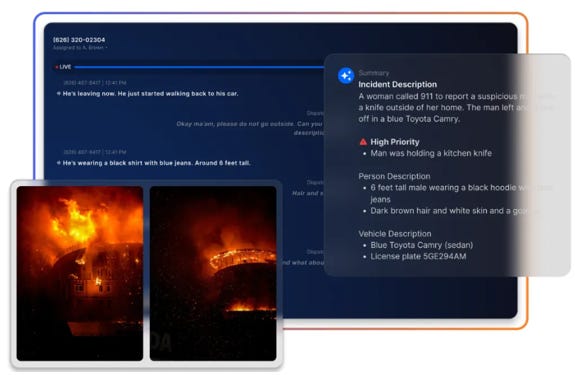
Task: Select bullet "Blue Toyota Camry (sedan)"
Action: 422,245
